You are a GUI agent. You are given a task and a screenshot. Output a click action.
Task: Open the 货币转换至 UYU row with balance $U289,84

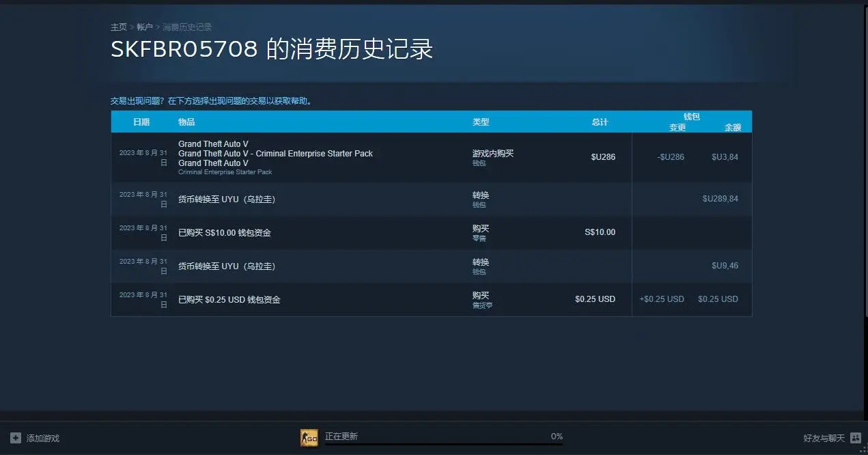click(x=432, y=199)
